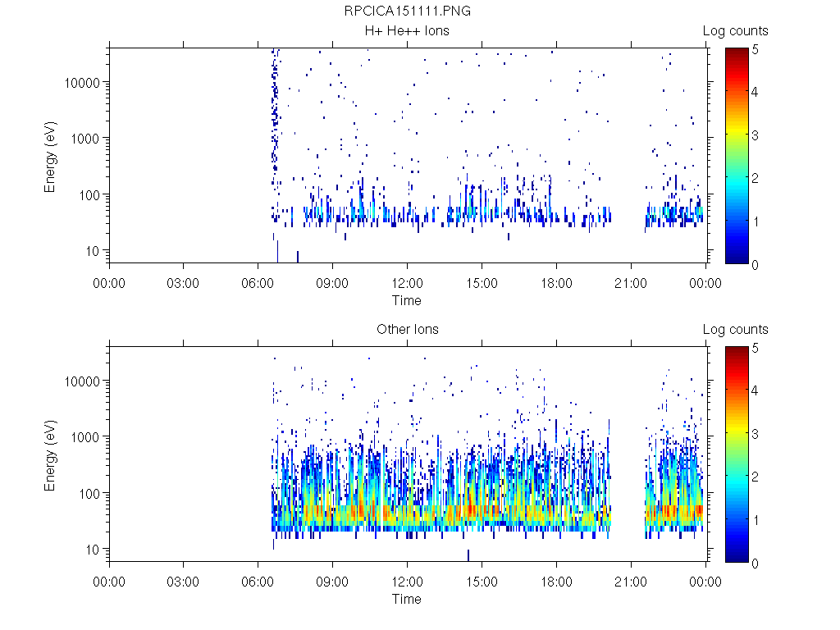Image resolution: width=840 pixels, height=630 pixels.
Task: Click the 10 tick label on bottom plot
Action: pos(93,549)
